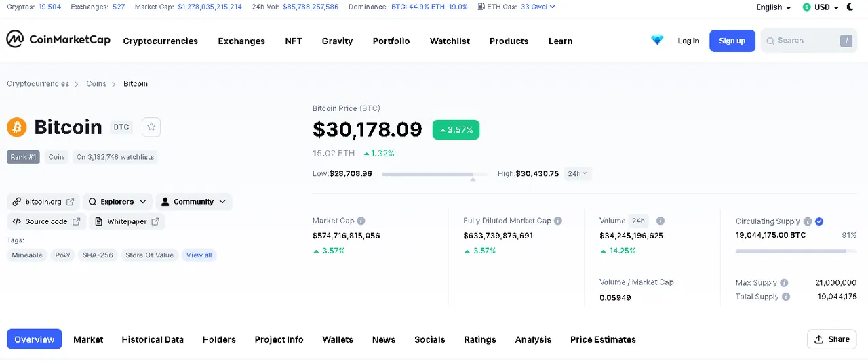Switch to the News tab
The image size is (868, 363).
pyautogui.click(x=384, y=339)
